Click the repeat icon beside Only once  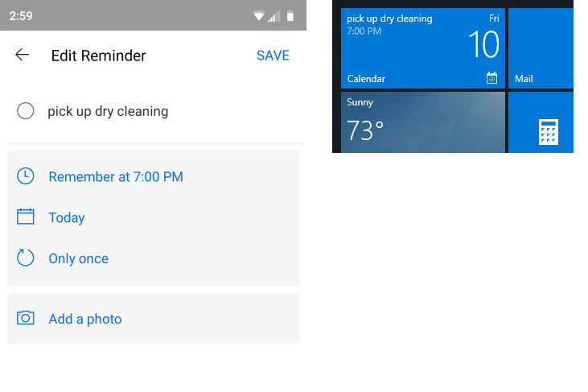(x=26, y=258)
